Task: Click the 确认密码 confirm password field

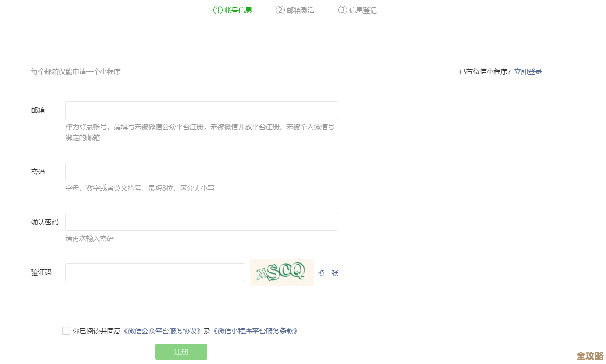Action: click(x=202, y=222)
